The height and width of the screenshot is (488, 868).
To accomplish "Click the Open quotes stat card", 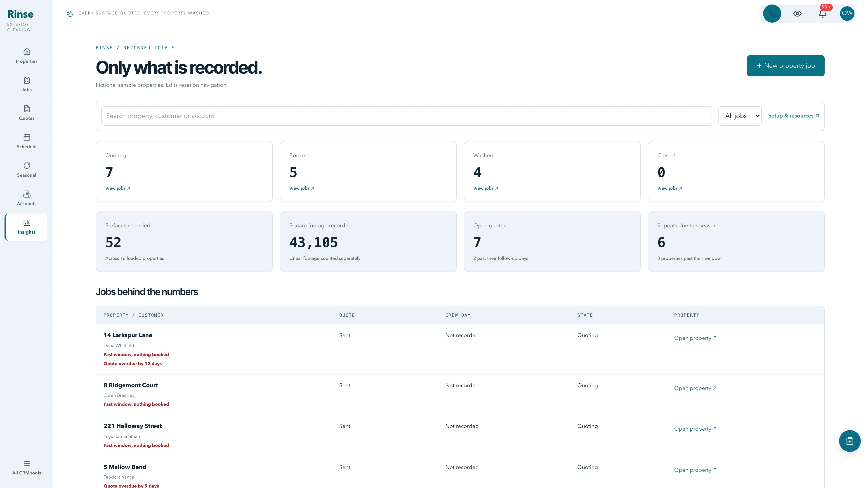I will point(552,242).
